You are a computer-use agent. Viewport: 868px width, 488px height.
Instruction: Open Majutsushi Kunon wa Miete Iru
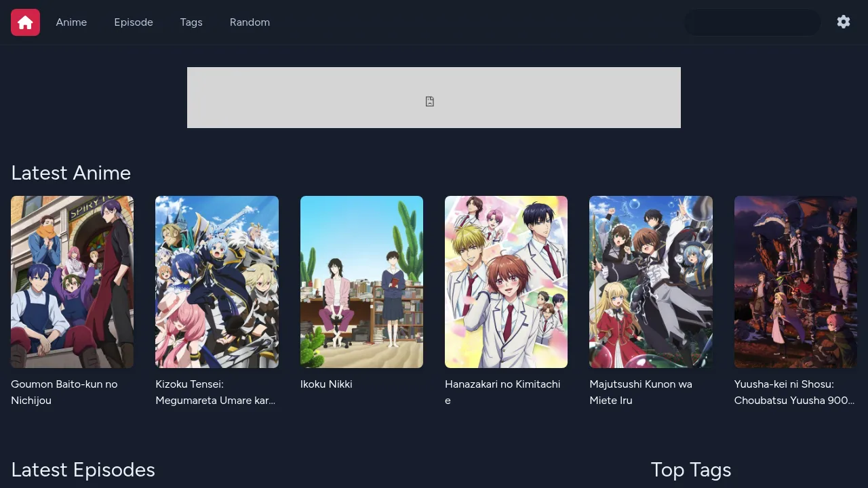pos(640,392)
